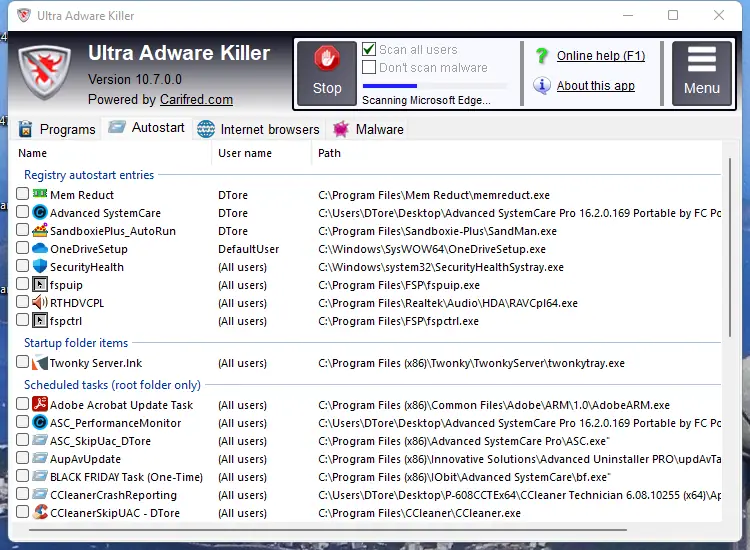Select the BLACK FRIDAY Task (One-Time) name
This screenshot has width=750, height=550.
pos(126,477)
